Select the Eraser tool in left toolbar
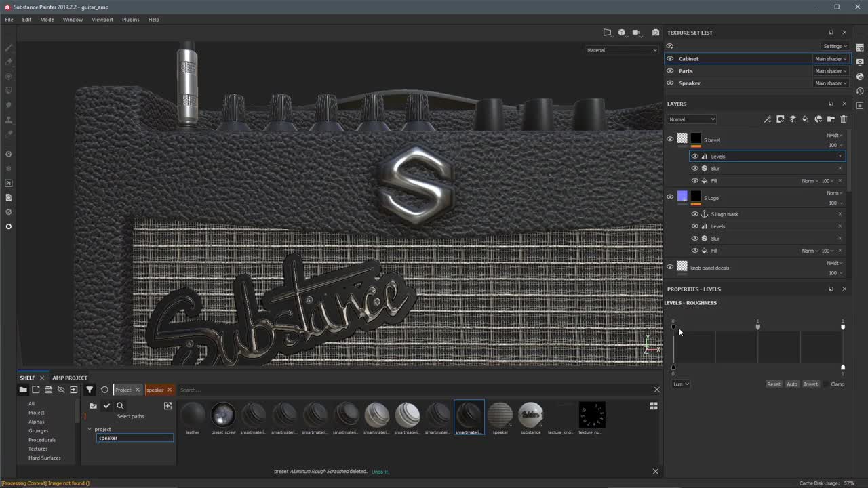Viewport: 868px width, 488px height. coord(9,61)
